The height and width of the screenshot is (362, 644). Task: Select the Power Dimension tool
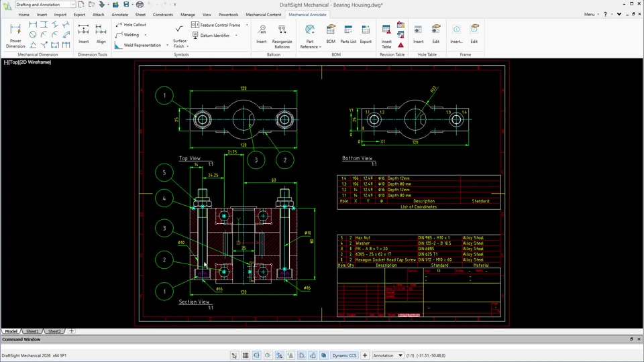pyautogui.click(x=15, y=35)
